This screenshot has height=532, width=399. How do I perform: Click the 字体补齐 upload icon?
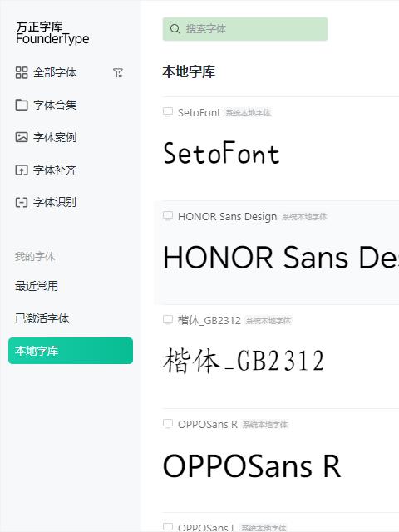22,170
